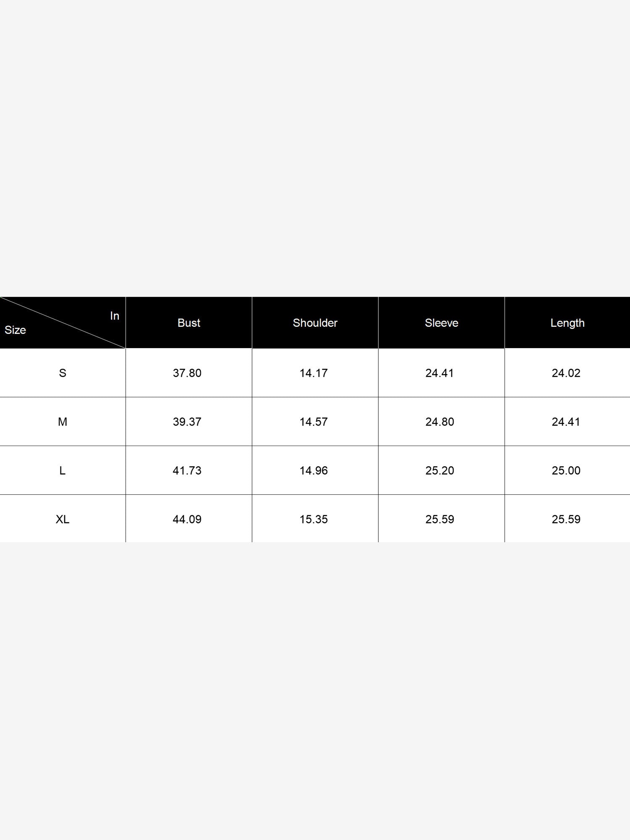Click length value 24.02
This screenshot has height=840, width=630.
(x=566, y=373)
